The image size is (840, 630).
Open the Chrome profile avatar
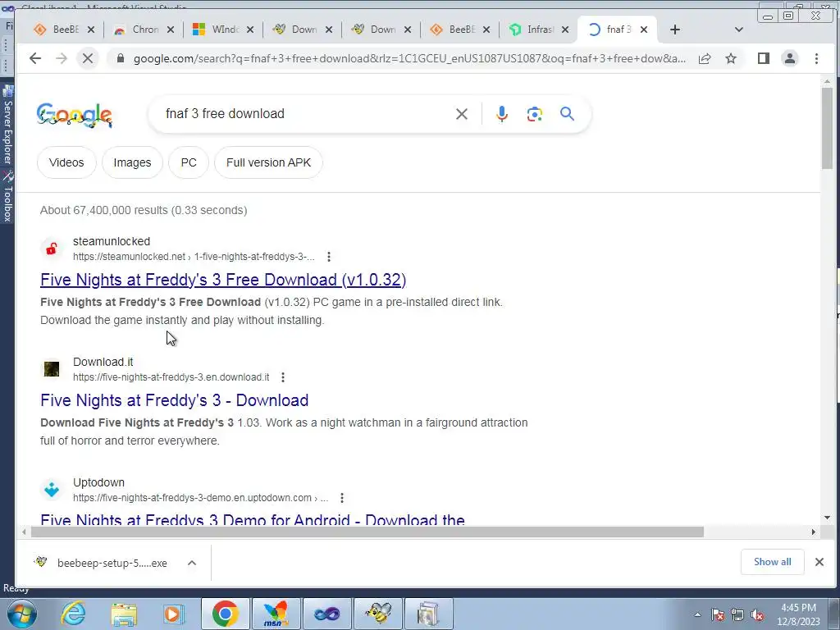pyautogui.click(x=790, y=58)
